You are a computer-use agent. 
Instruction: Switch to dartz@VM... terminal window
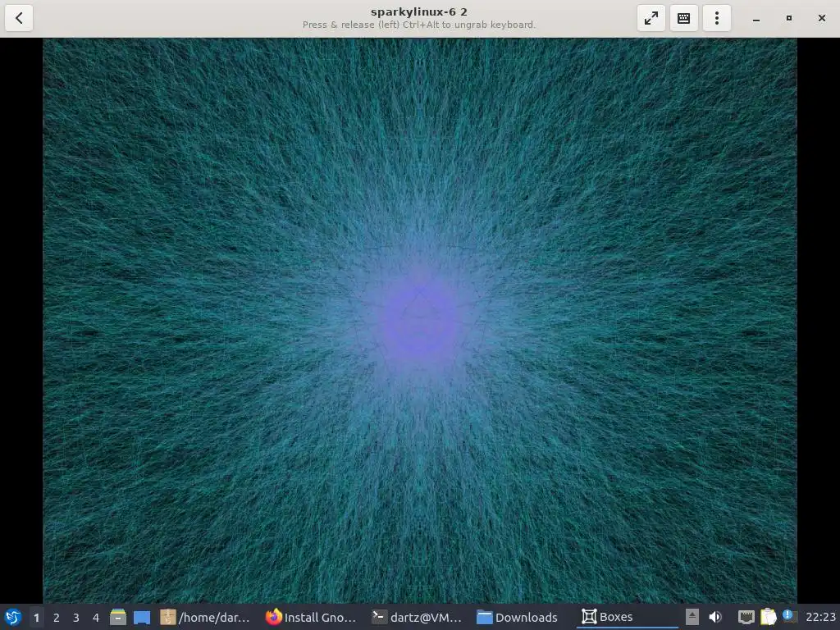coord(417,617)
